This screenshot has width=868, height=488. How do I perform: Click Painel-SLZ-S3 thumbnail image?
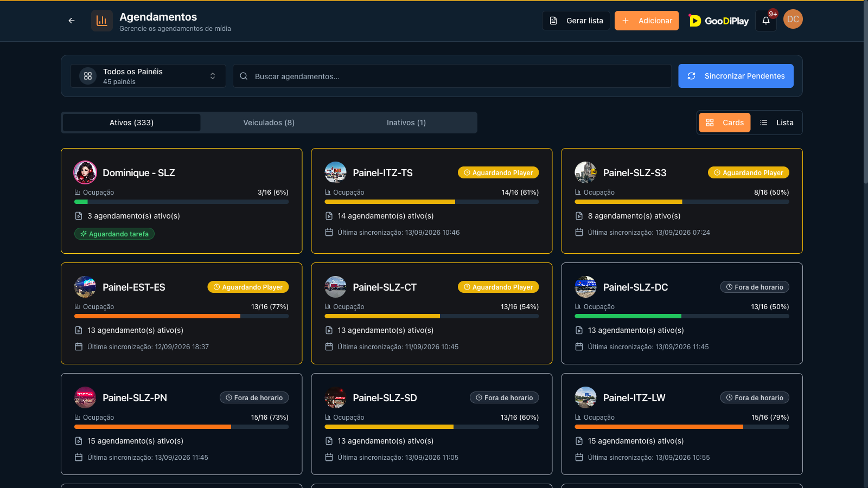click(585, 172)
